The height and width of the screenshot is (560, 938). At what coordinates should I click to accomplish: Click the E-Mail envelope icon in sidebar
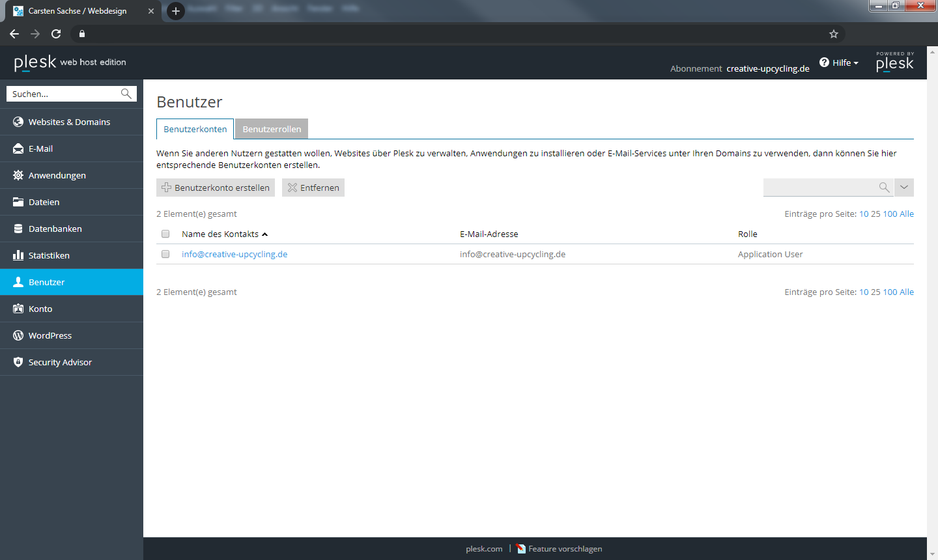pyautogui.click(x=18, y=148)
